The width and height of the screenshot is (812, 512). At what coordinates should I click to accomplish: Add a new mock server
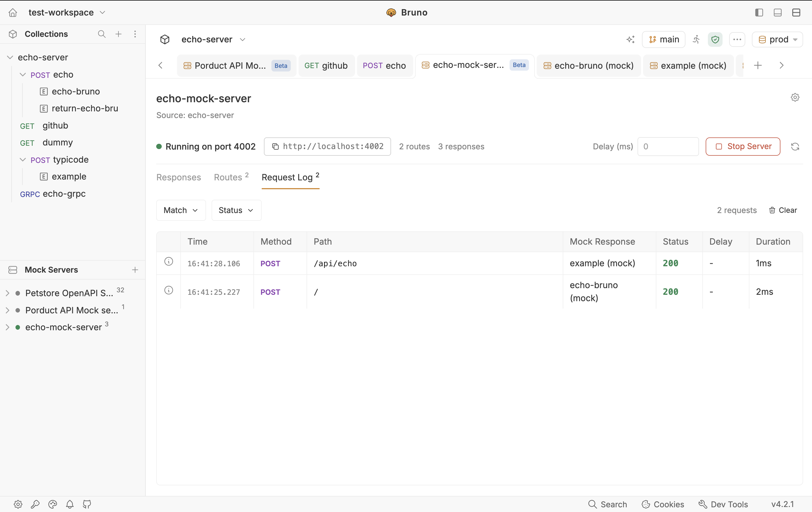coord(135,270)
